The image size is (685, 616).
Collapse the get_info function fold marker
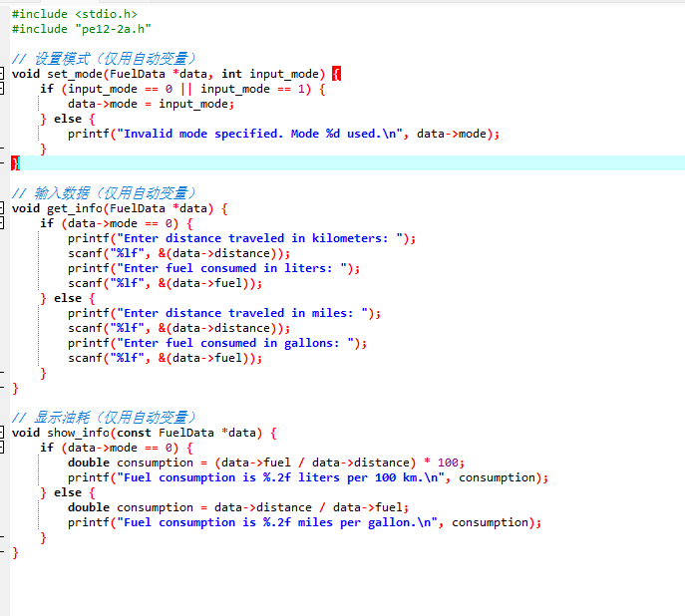coord(1,207)
